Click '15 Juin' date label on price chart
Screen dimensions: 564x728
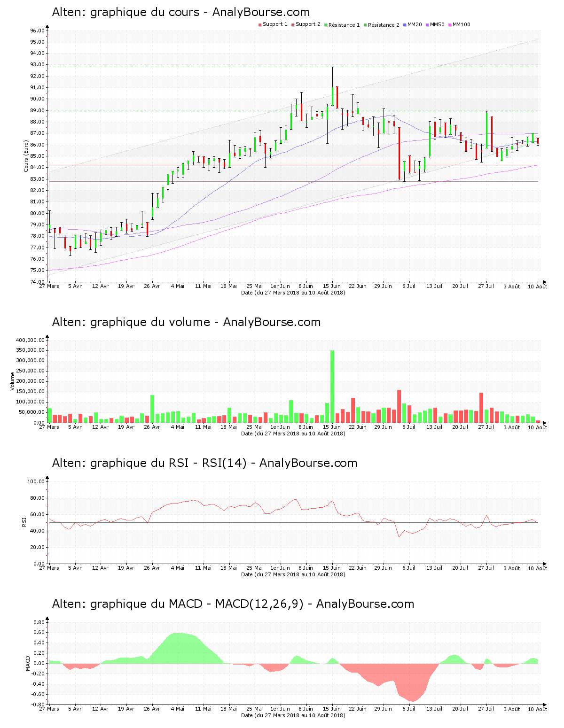click(x=332, y=286)
